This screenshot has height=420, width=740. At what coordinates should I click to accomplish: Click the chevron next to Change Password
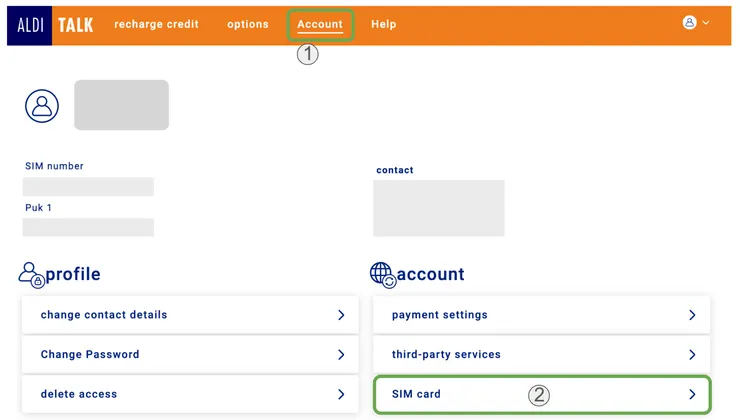click(341, 355)
